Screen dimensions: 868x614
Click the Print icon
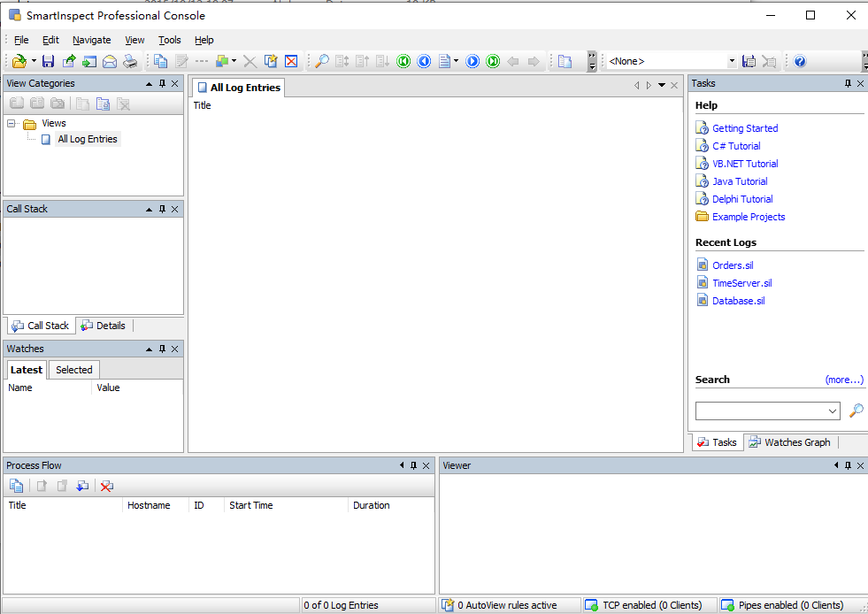tap(130, 61)
